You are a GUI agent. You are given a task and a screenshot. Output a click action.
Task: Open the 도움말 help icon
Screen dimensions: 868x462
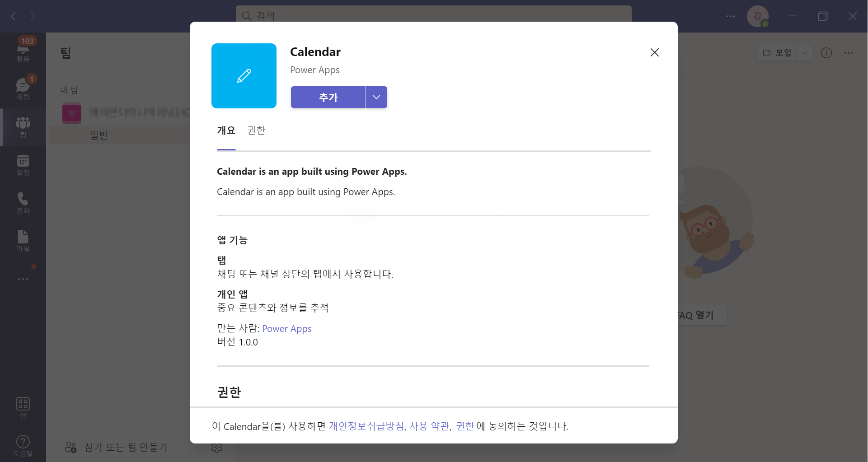coord(23,445)
